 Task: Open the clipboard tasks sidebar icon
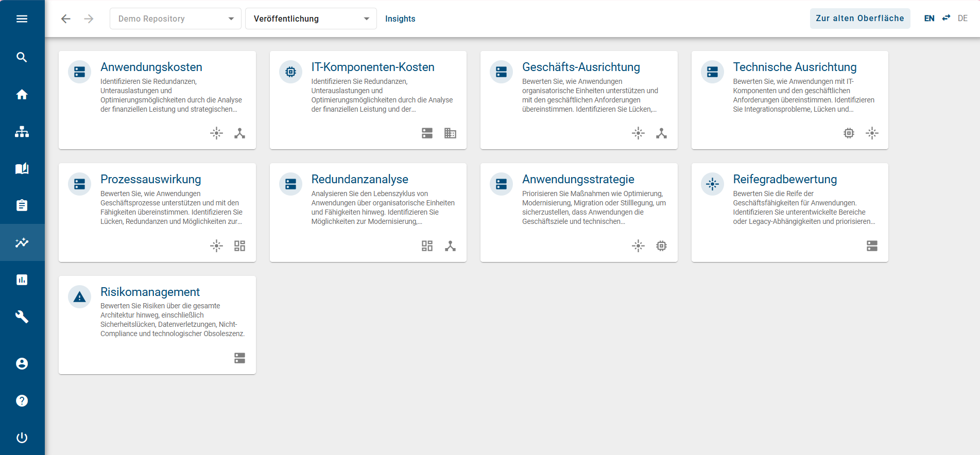tap(22, 205)
